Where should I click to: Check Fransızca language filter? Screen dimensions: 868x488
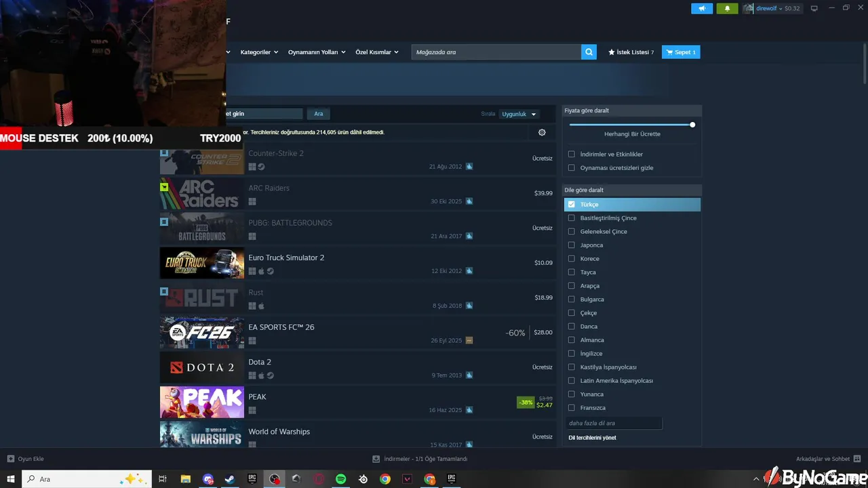(x=572, y=407)
